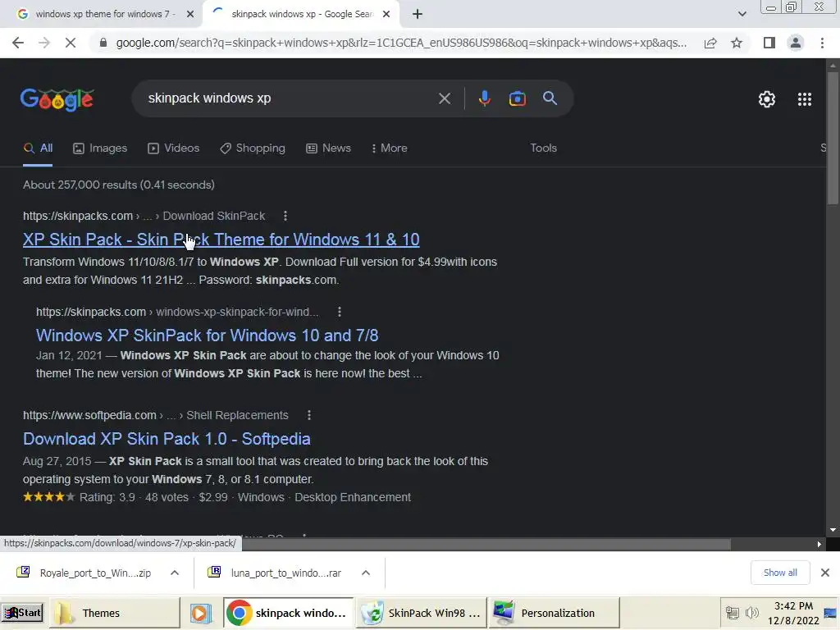The width and height of the screenshot is (840, 630).
Task: Share this page from the address bar
Action: pos(710,43)
